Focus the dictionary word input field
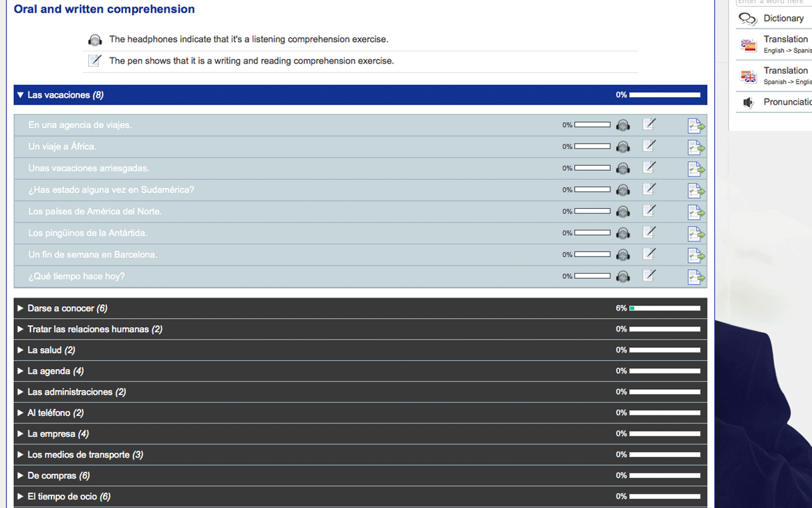The image size is (812, 508). pyautogui.click(x=774, y=2)
